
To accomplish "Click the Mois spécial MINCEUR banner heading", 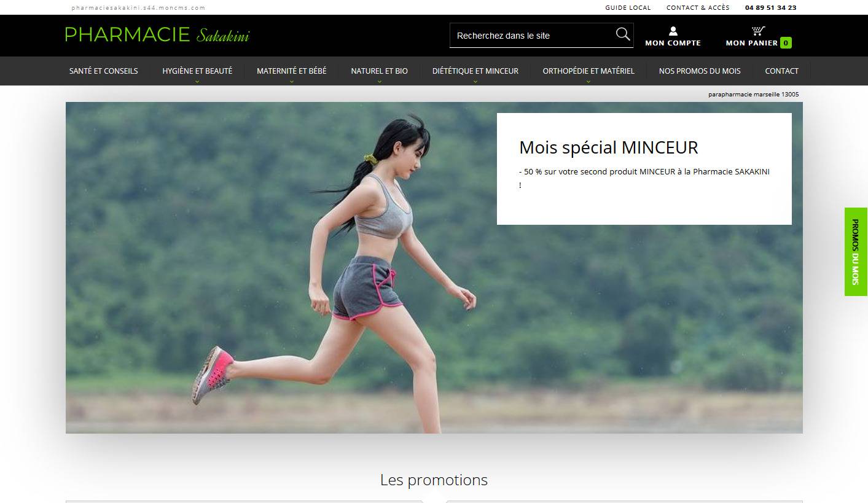I will (x=608, y=147).
